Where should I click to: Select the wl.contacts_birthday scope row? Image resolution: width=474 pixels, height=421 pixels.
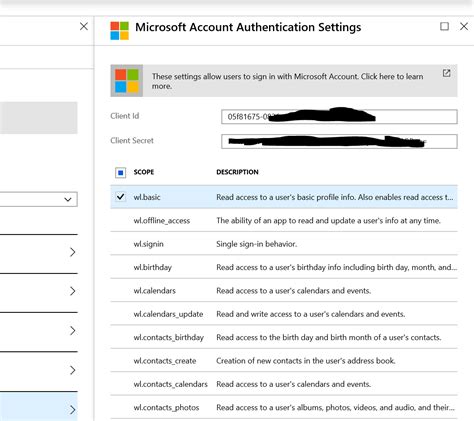click(x=284, y=337)
